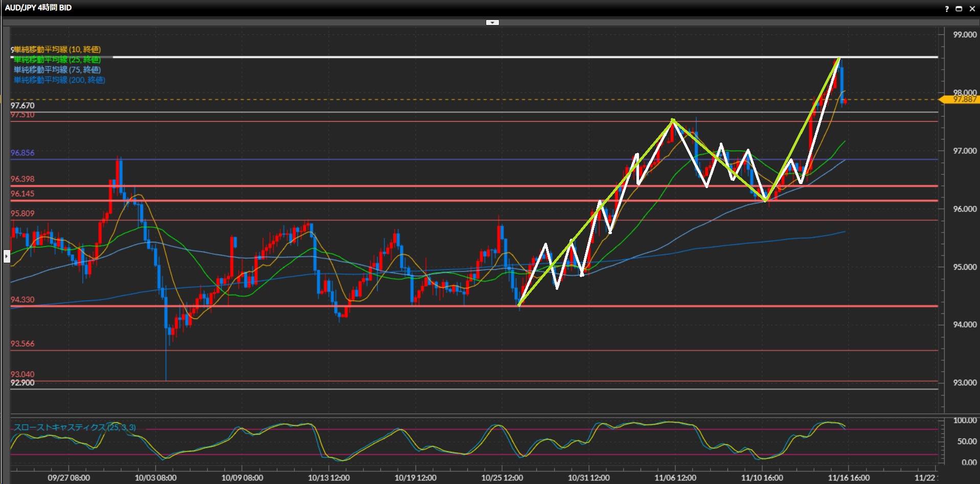Click the 11/06 12:00 time axis label

[x=675, y=477]
